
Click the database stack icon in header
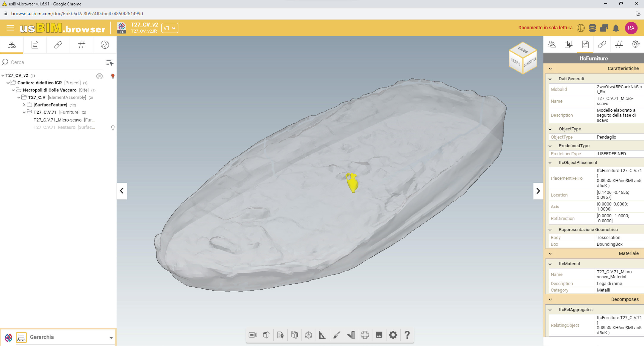(592, 28)
